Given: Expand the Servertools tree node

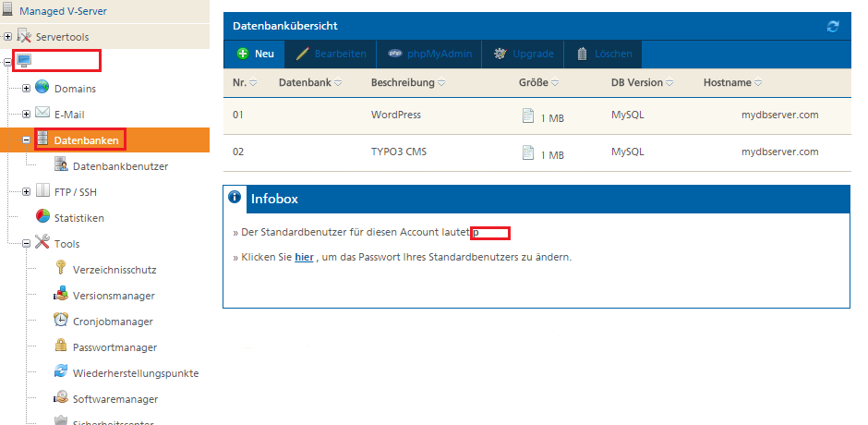Looking at the screenshot, I should [x=7, y=37].
